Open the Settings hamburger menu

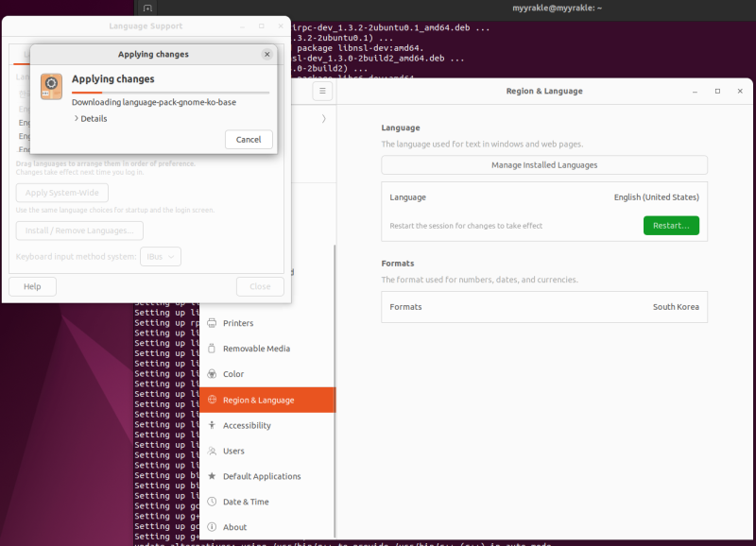pos(322,91)
